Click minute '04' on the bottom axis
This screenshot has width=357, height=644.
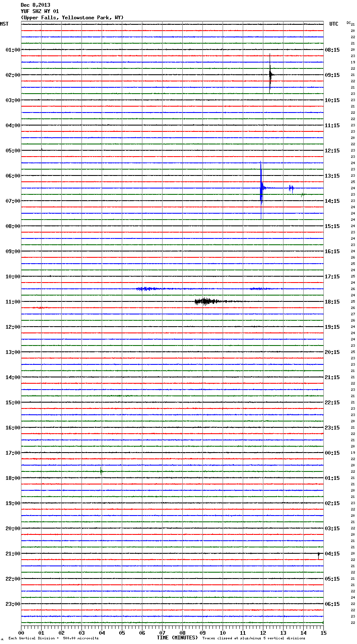(x=102, y=633)
